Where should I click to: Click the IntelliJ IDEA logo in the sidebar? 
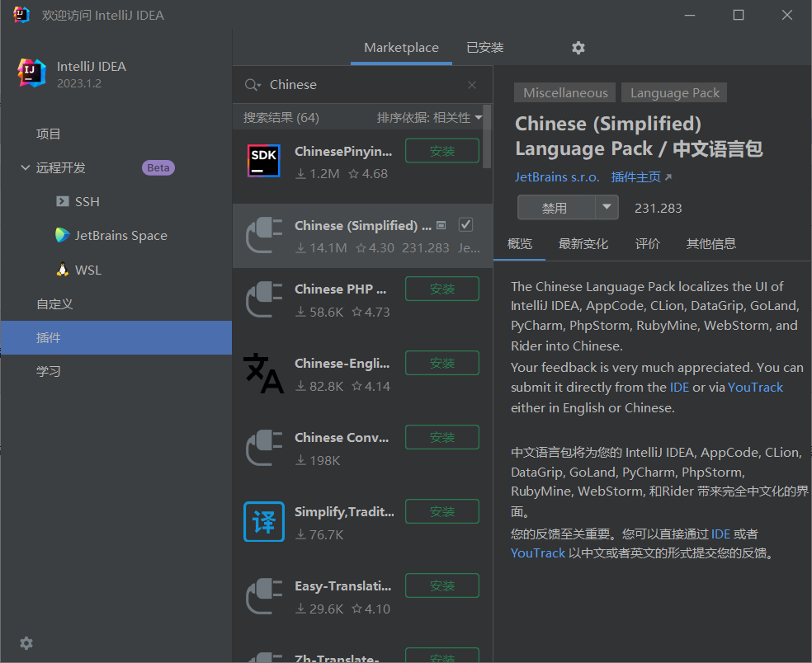tap(31, 73)
